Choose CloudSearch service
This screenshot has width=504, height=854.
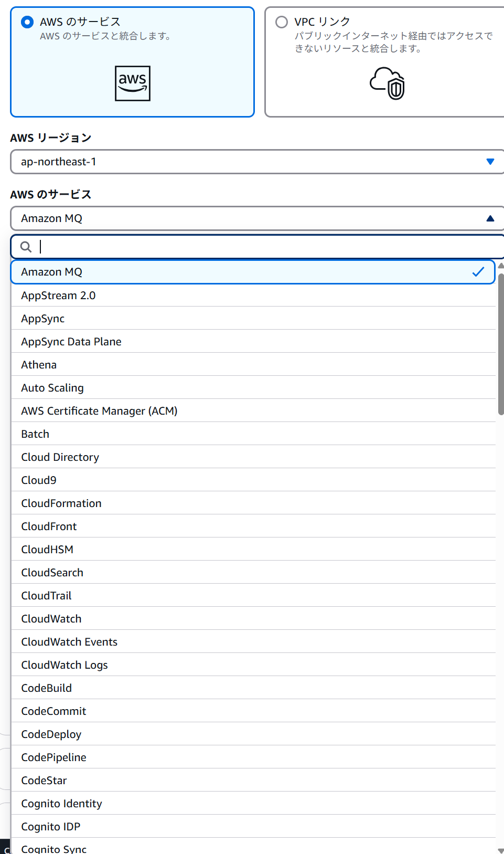click(x=253, y=573)
